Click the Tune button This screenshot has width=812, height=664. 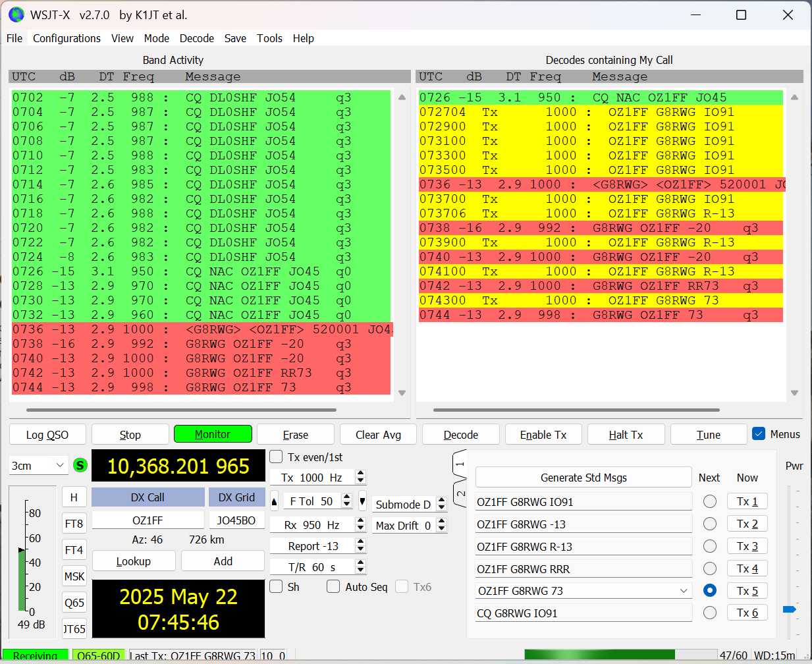pos(709,435)
